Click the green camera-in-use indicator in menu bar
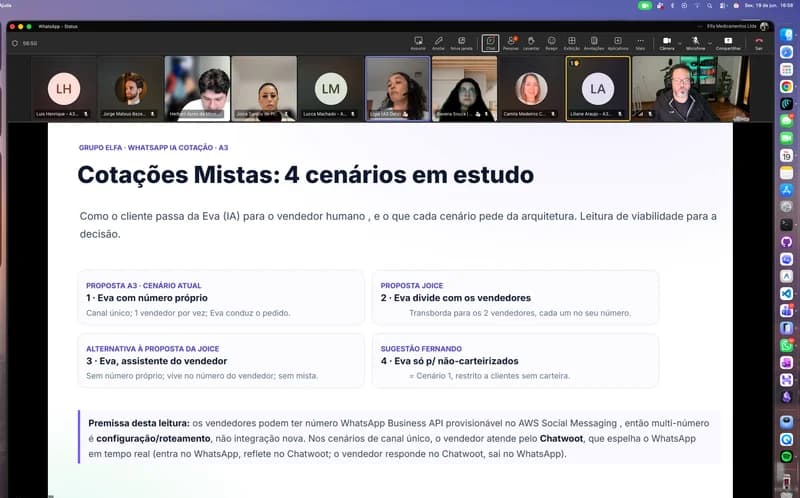This screenshot has height=498, width=800. 644,5
